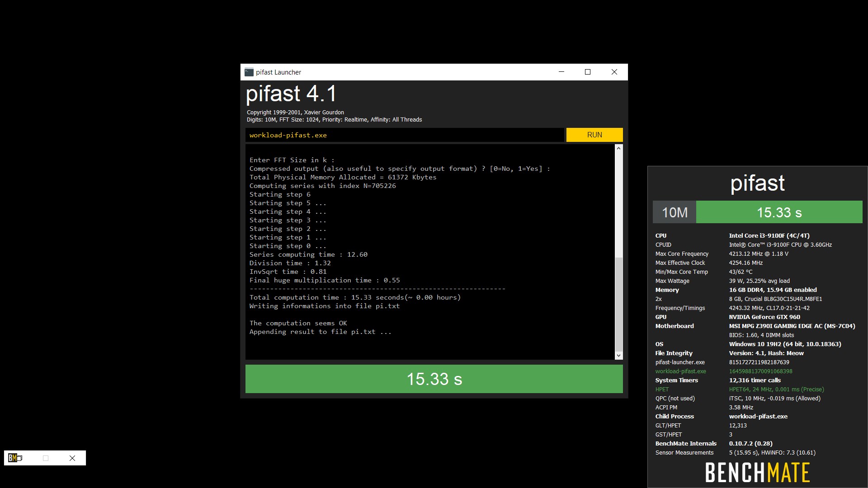Click the 10M digits label in BenchMate panel

(675, 212)
